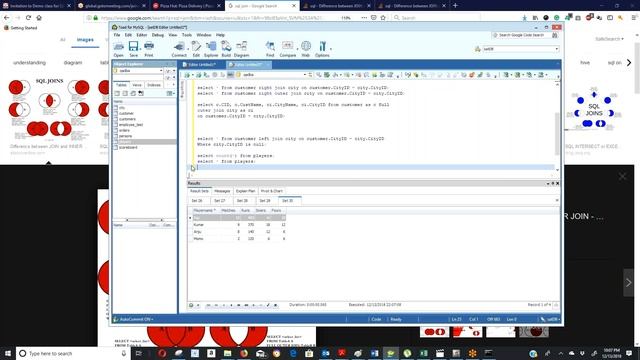Click the Print toolbar icon
Image resolution: width=640 pixels, height=360 pixels.
[x=149, y=49]
